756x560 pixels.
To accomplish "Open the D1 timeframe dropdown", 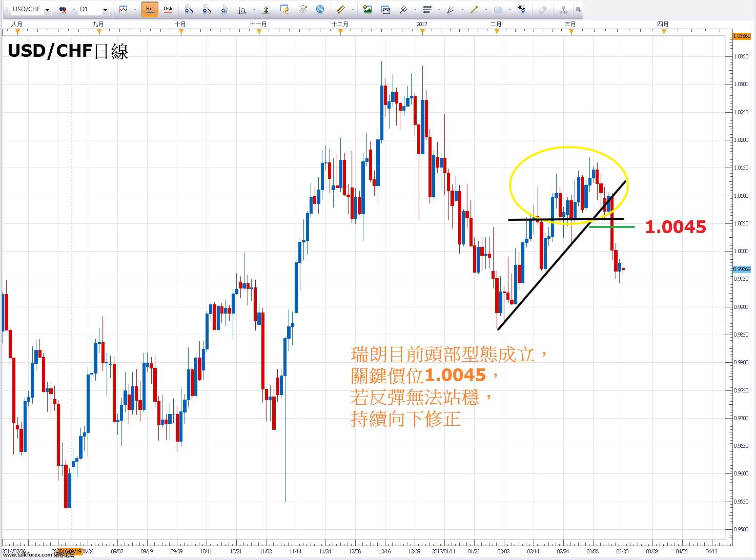I will point(105,10).
